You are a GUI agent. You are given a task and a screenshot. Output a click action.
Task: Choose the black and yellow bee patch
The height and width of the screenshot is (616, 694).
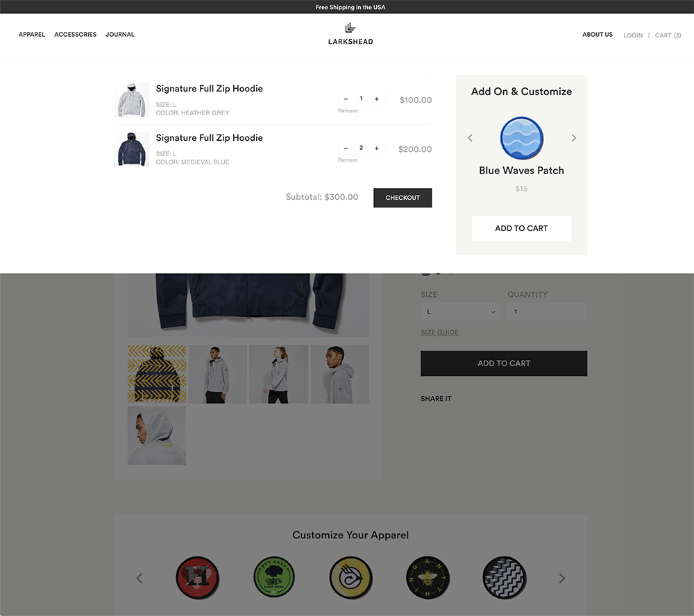tap(428, 577)
